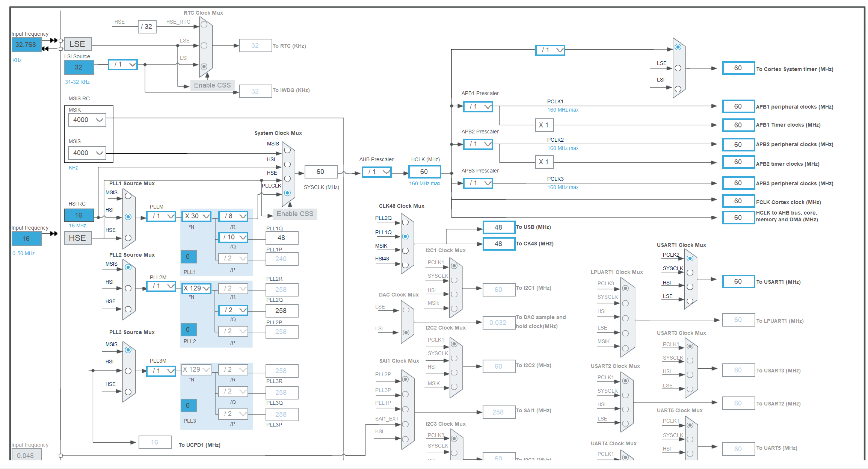868x469 pixels.
Task: Open the MSIK frequency dropdown
Action: tap(87, 120)
